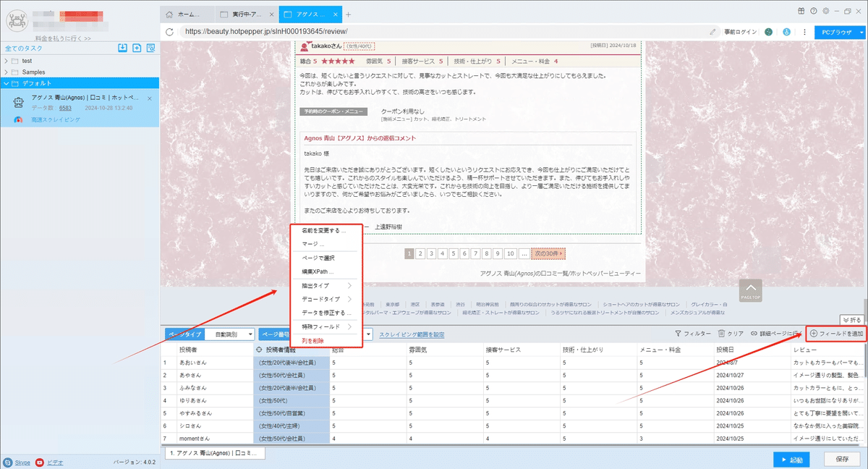Click the import task icon in task panel
The image size is (868, 469).
point(123,48)
